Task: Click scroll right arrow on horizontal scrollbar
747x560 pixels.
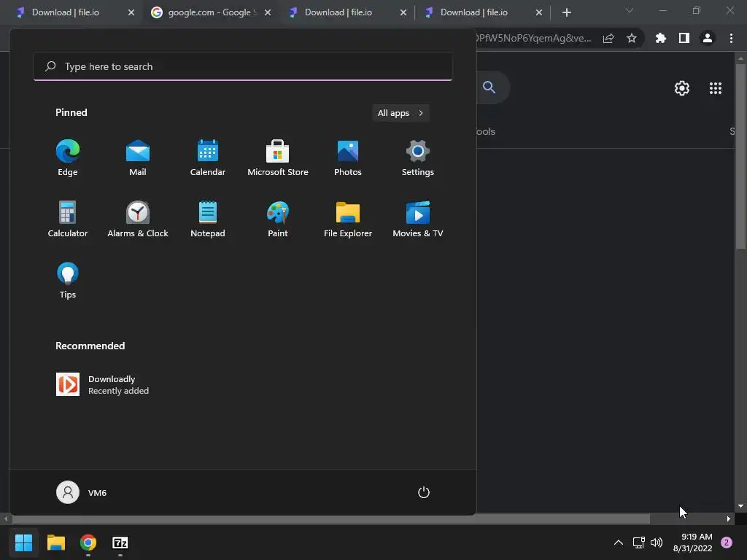Action: pyautogui.click(x=729, y=518)
